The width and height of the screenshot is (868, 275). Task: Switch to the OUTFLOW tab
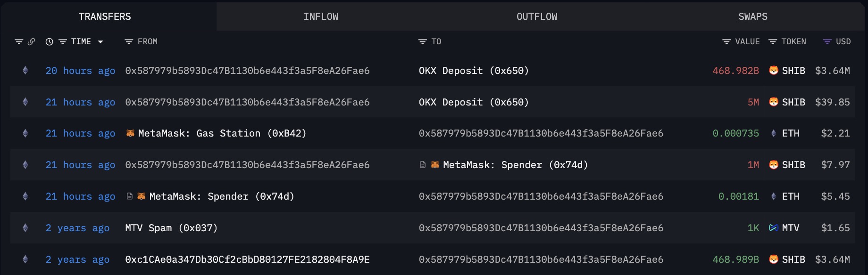pyautogui.click(x=537, y=16)
